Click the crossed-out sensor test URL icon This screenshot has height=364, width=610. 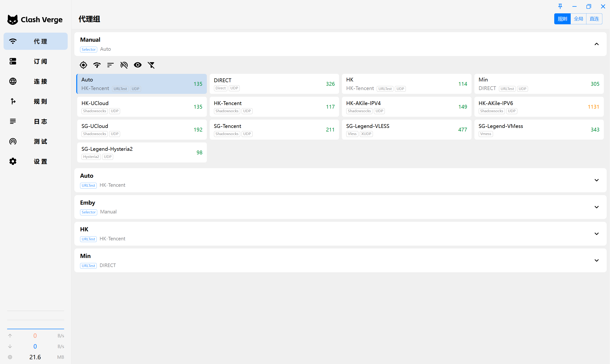[124, 65]
